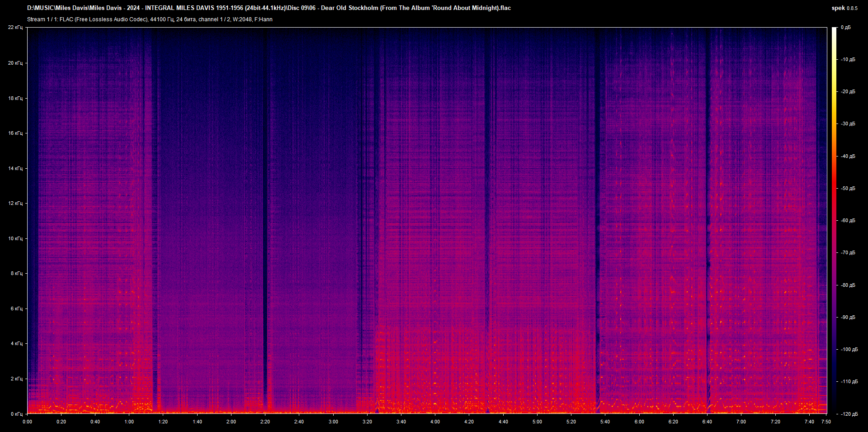Click the -100 дБ level label
868x432 pixels.
click(x=849, y=350)
